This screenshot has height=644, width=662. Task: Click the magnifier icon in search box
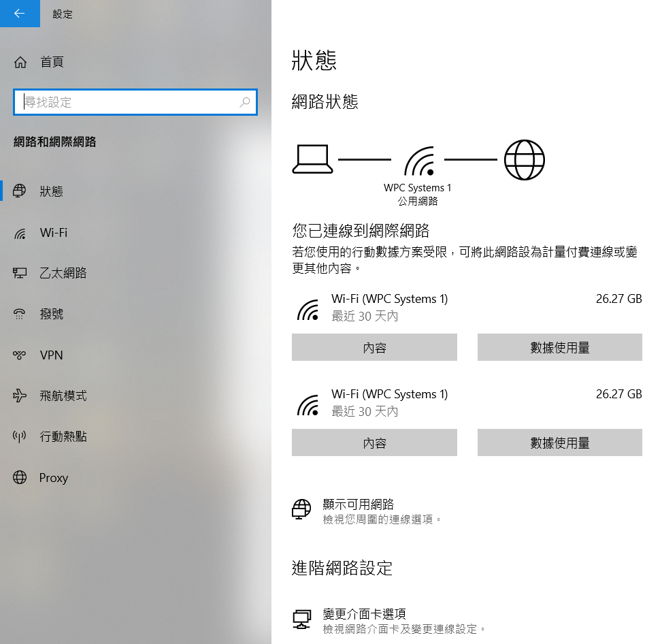[245, 102]
